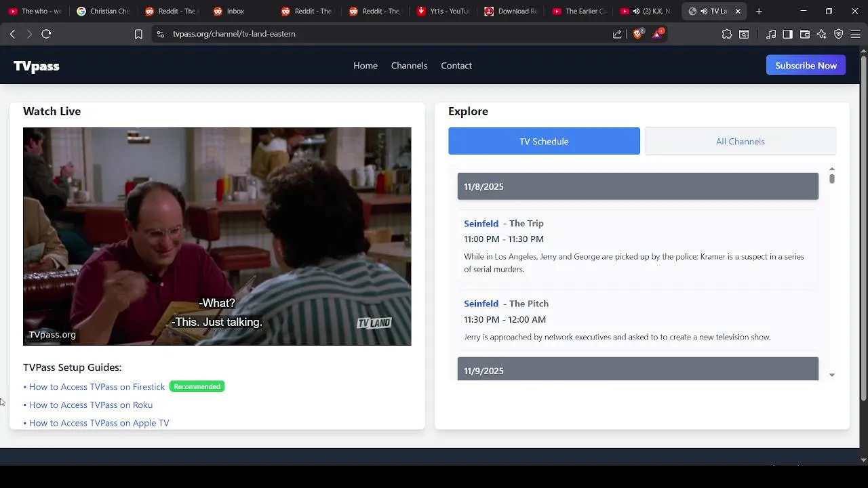Switch to the Download tab
The image size is (868, 488).
point(511,11)
